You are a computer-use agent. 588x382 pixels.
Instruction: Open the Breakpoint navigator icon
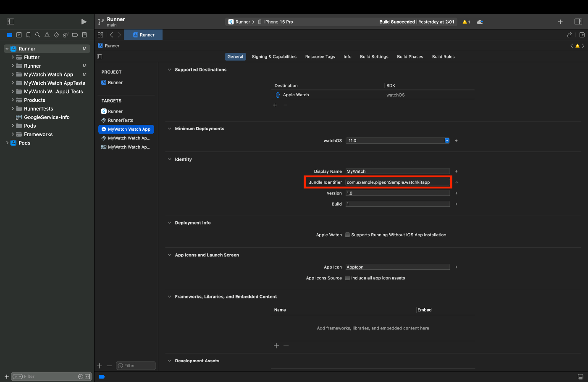75,35
